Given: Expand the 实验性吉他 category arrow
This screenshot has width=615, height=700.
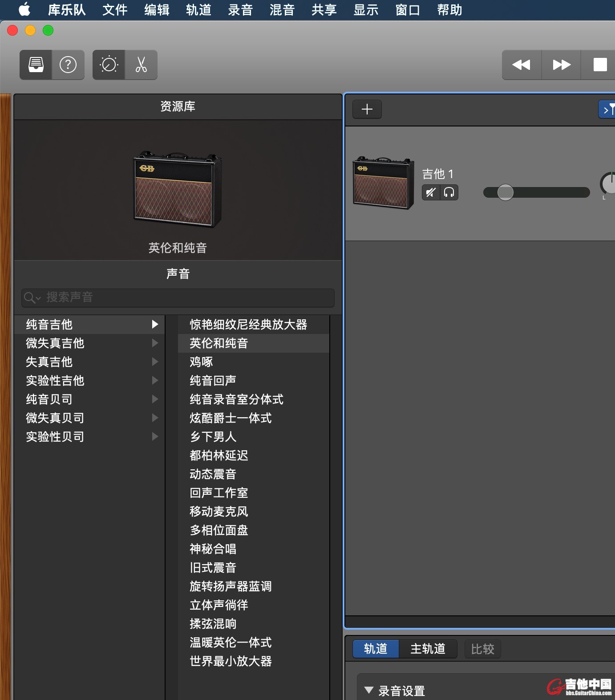Looking at the screenshot, I should tap(155, 380).
